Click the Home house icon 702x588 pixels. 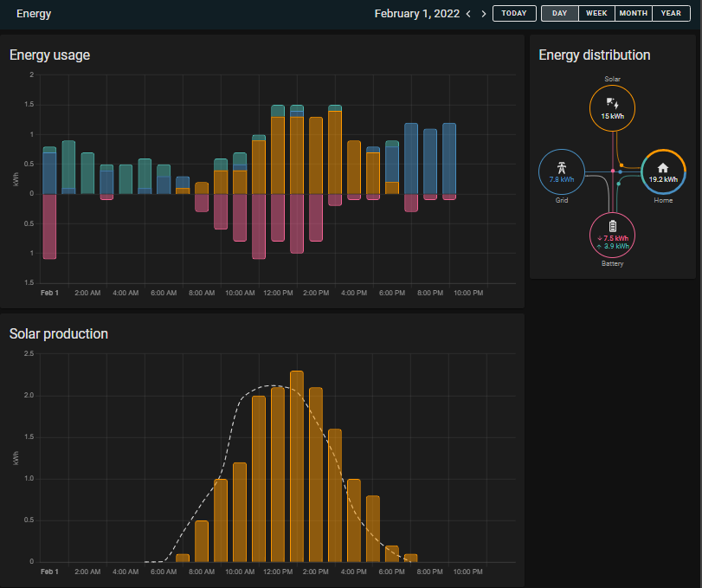point(663,168)
